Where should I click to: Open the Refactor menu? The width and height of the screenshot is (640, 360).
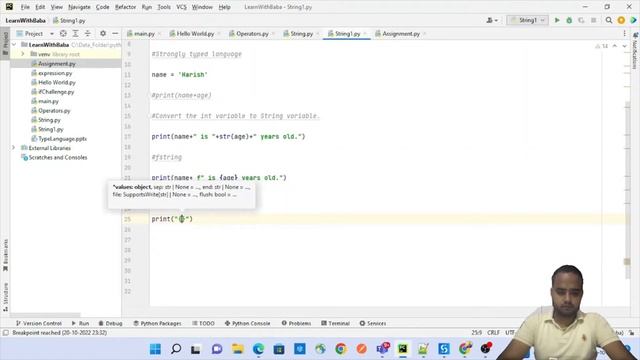(x=125, y=7)
